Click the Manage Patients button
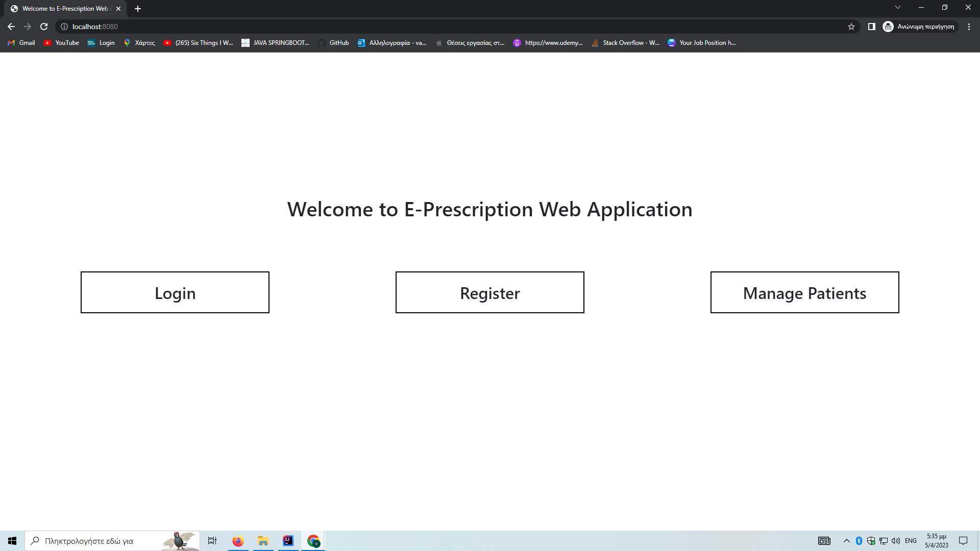This screenshot has height=551, width=980. click(804, 292)
